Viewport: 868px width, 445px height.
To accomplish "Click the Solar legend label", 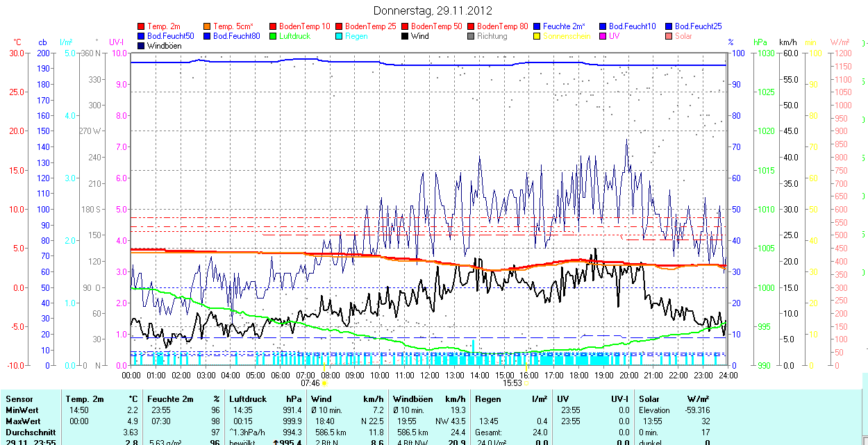I will click(x=683, y=36).
